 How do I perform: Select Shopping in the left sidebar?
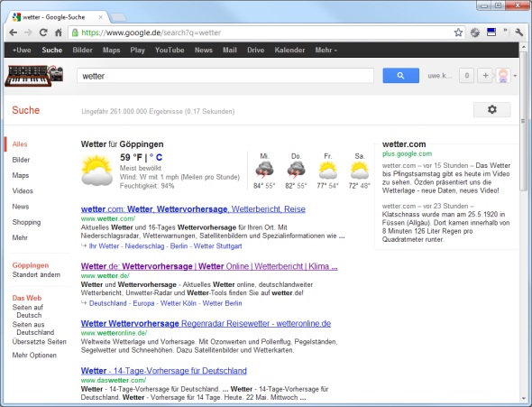point(26,222)
